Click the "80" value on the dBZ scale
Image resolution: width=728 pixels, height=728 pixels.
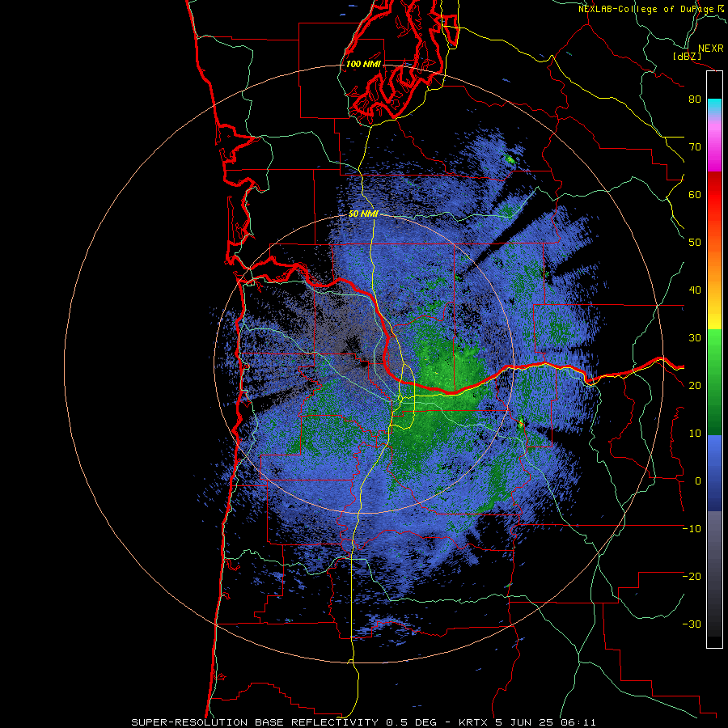click(695, 99)
